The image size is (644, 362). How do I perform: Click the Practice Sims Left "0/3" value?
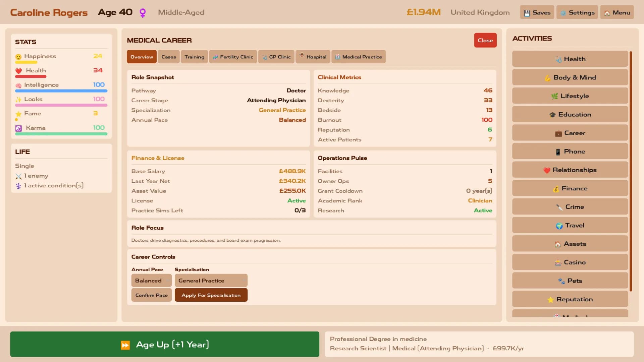[300, 210]
